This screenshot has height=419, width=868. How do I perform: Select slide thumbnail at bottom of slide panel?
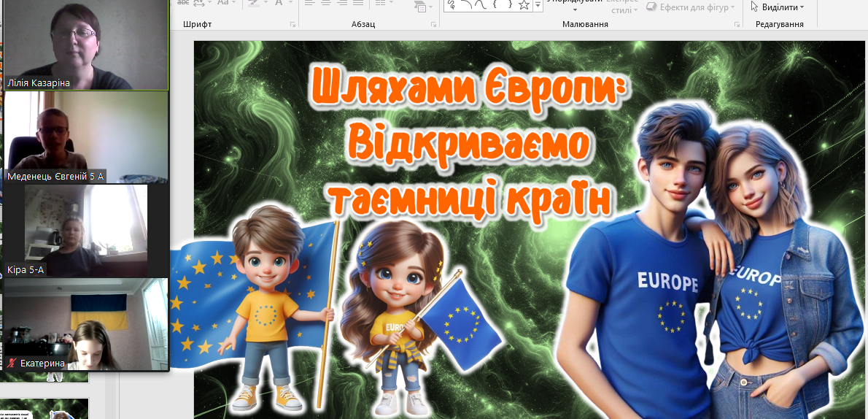pyautogui.click(x=44, y=409)
